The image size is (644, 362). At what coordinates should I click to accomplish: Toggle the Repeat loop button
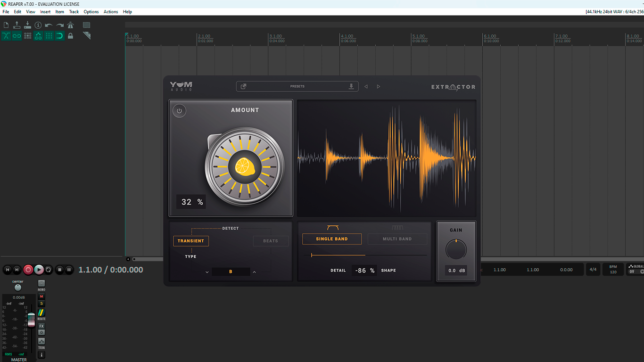point(49,270)
